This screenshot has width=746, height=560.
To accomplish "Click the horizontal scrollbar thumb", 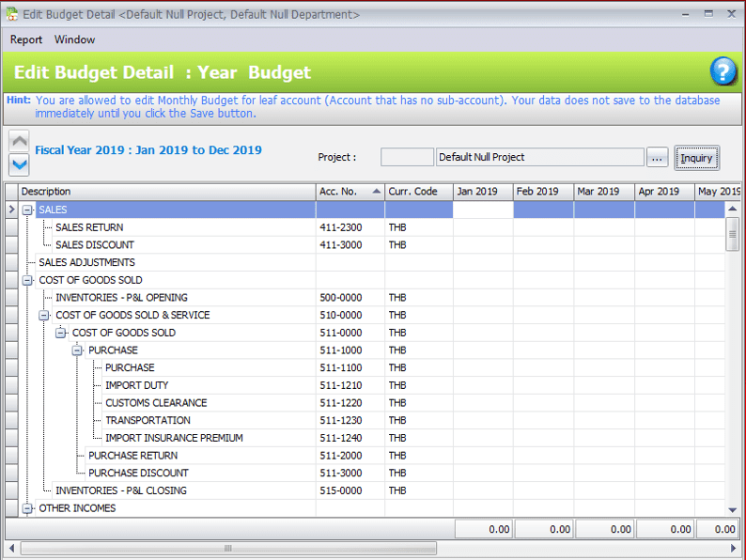I will point(226,548).
